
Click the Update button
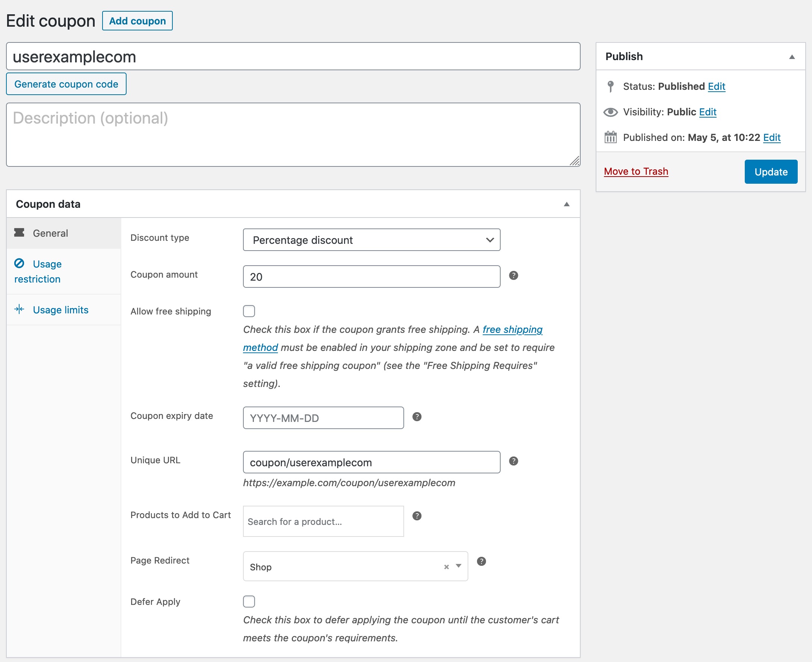click(770, 172)
